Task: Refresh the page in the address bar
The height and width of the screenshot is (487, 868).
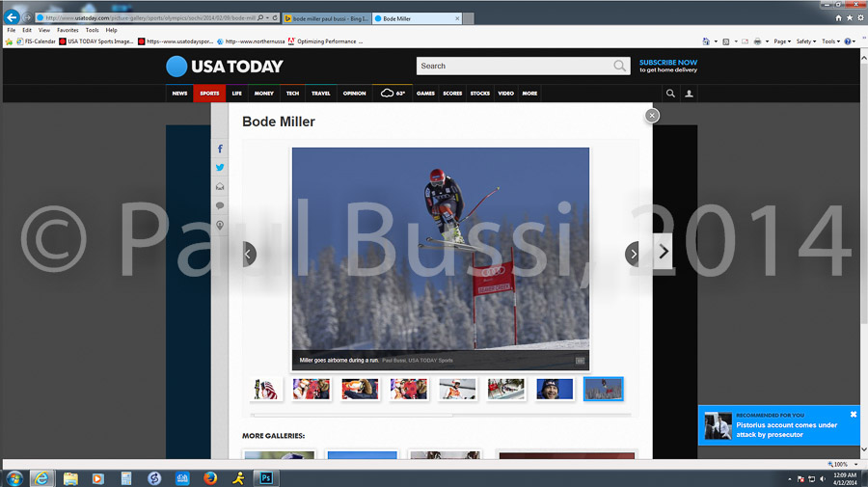Action: [275, 18]
